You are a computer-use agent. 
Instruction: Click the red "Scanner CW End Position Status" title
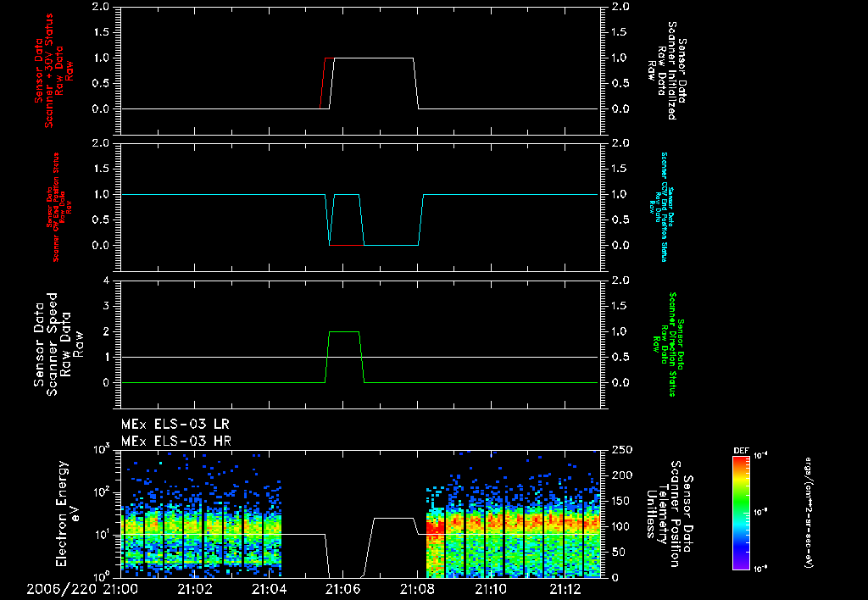pos(56,208)
